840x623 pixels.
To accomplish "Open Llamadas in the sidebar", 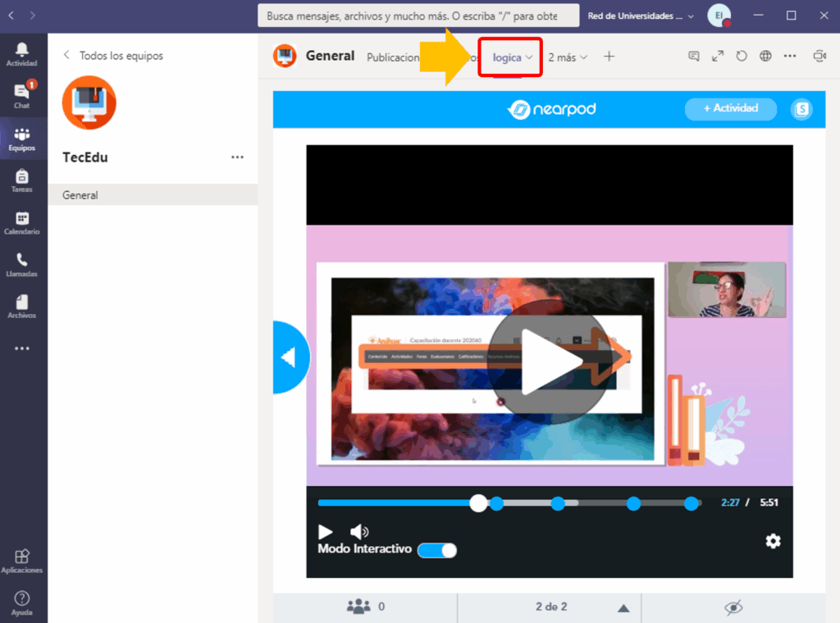I will coord(21,265).
